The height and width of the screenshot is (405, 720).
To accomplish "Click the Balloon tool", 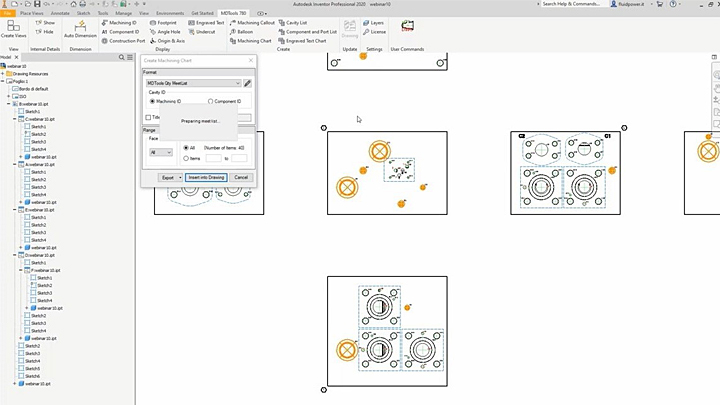I will pos(242,32).
